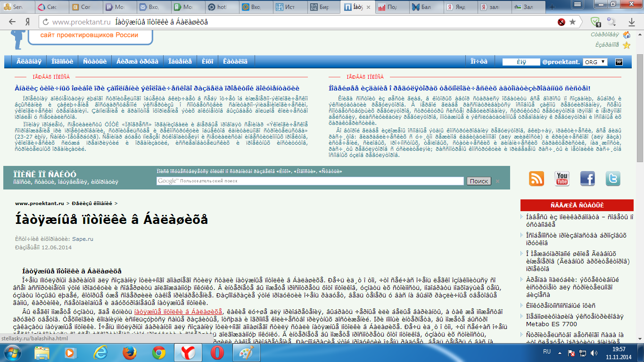Open Paint from the taskbar
644x362 pixels.
pyautogui.click(x=246, y=353)
